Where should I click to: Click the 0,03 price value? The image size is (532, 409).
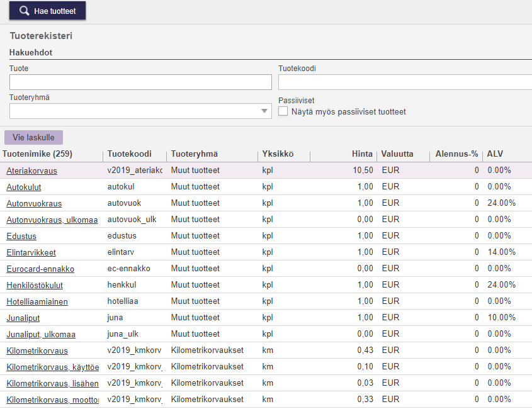coord(365,383)
